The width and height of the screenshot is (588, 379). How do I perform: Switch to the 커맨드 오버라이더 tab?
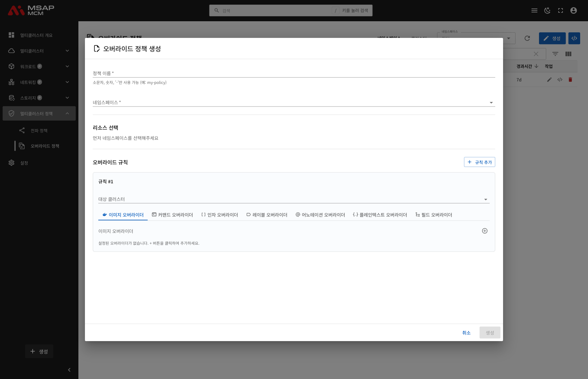tap(172, 215)
